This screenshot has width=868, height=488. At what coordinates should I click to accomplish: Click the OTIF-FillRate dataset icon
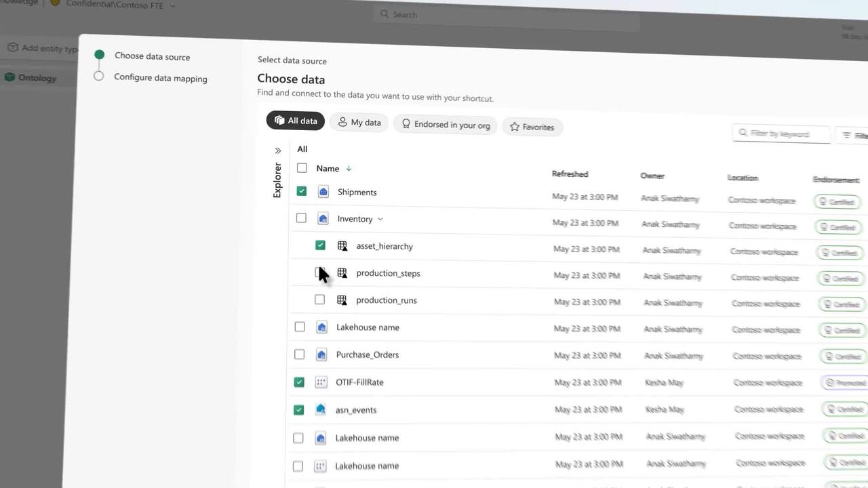(x=321, y=382)
